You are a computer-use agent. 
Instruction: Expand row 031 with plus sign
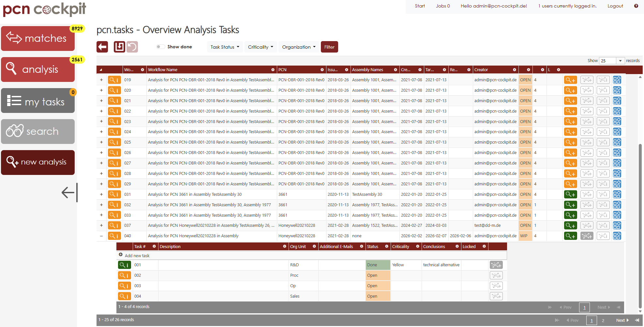click(x=101, y=195)
